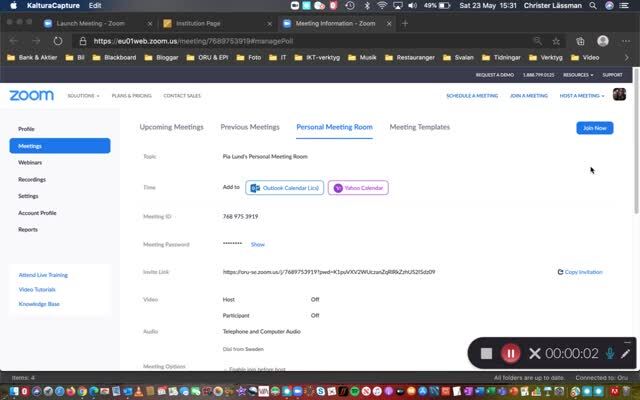Viewport: 640px width, 400px height.
Task: Open the Blackboard bookmarks folder
Action: pyautogui.click(x=114, y=58)
